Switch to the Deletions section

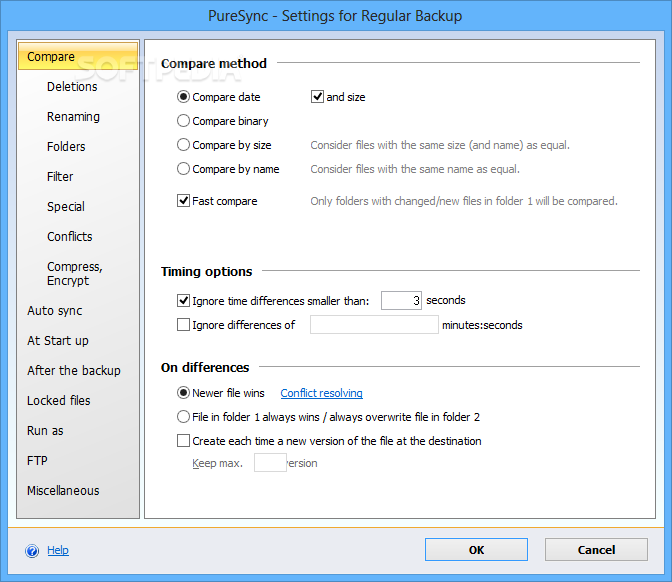[x=72, y=87]
